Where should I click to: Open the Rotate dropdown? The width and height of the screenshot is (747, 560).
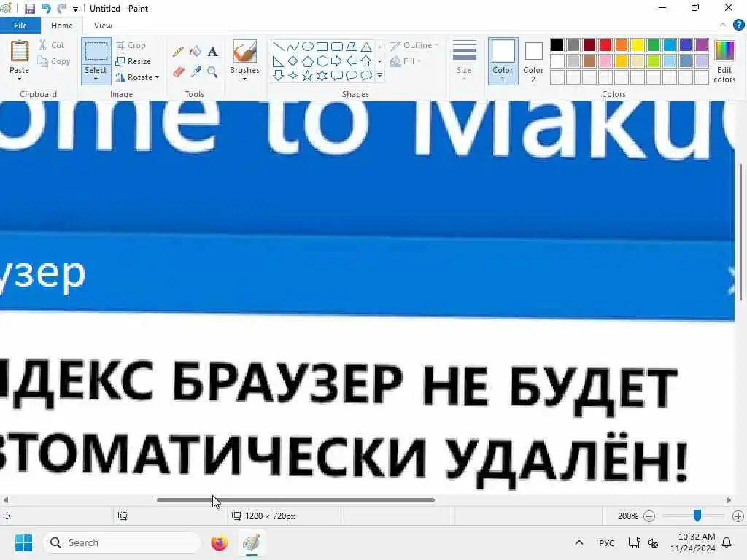point(137,77)
